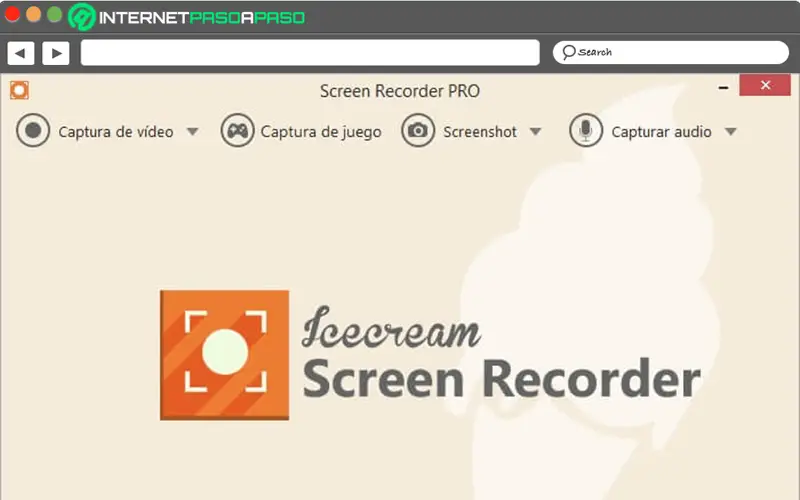Select the Captura de juego label

click(x=321, y=132)
